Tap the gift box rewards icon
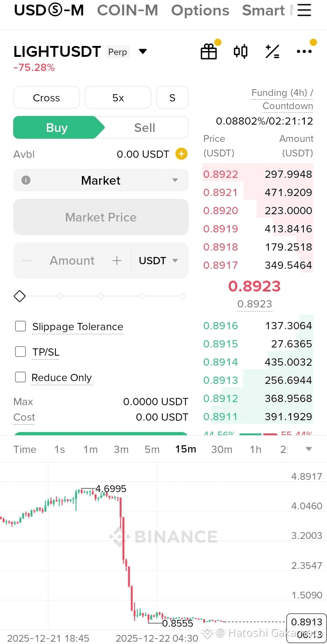Screen dimensions: 327x644 tap(209, 51)
